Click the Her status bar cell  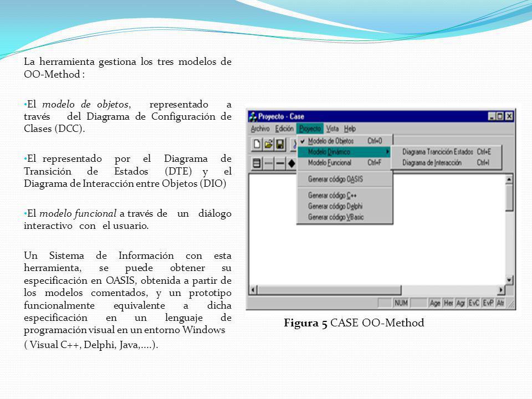coord(448,303)
